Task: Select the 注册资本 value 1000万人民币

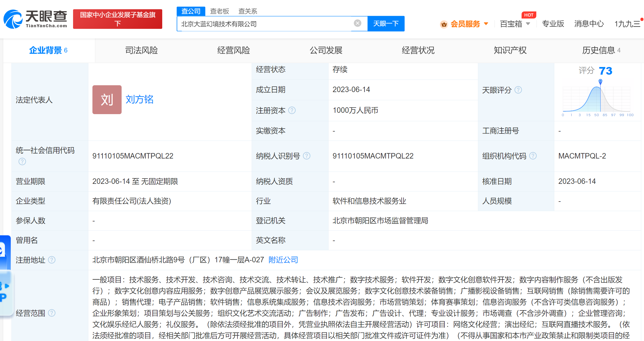Action: 355,110
